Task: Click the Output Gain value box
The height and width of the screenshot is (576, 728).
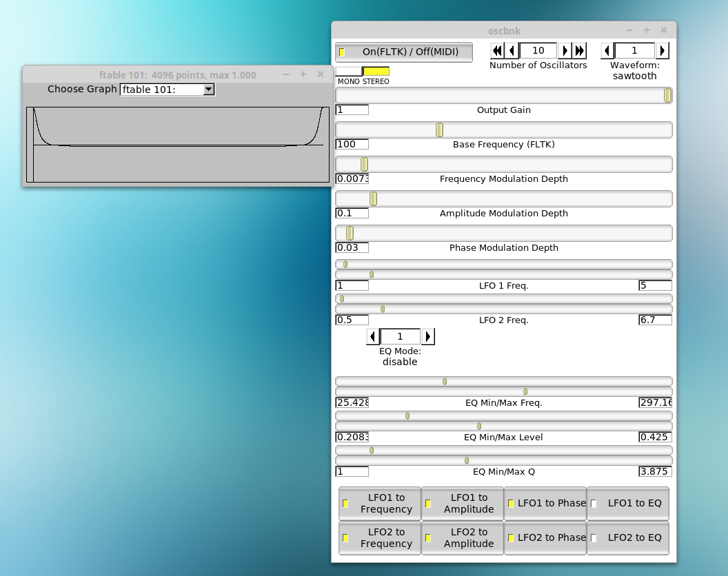Action: click(x=352, y=110)
